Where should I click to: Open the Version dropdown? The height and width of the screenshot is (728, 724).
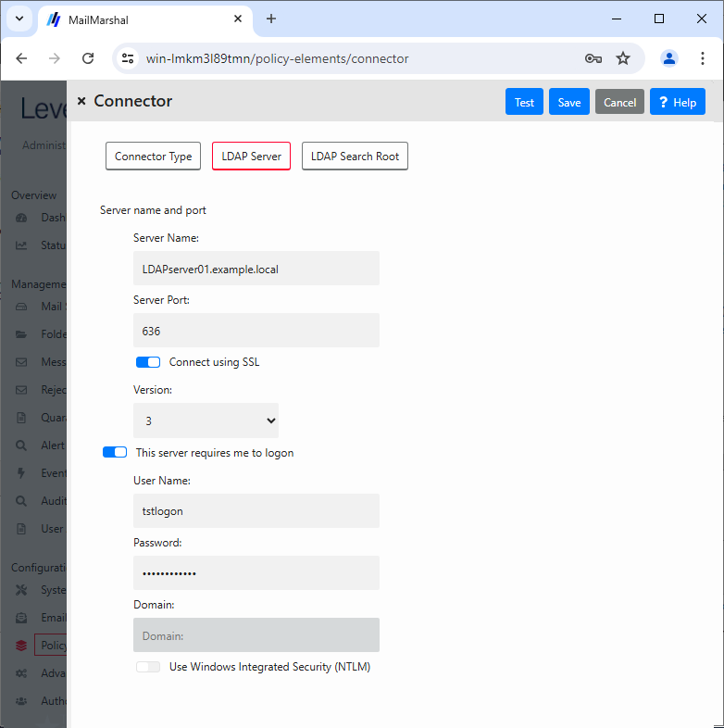[206, 420]
